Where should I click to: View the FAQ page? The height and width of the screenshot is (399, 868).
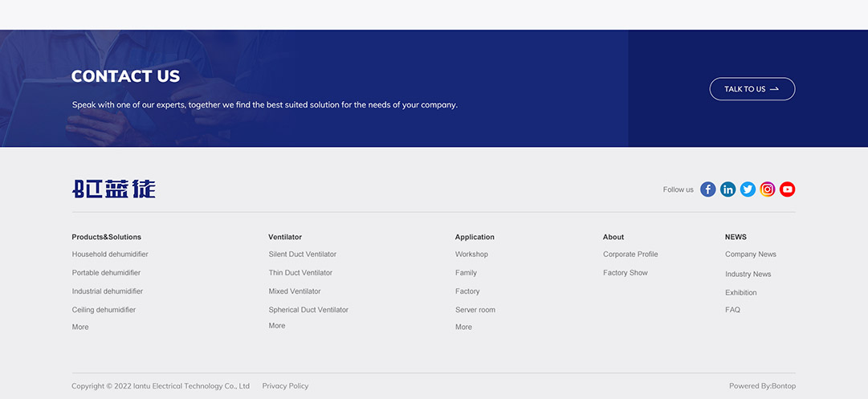point(732,310)
